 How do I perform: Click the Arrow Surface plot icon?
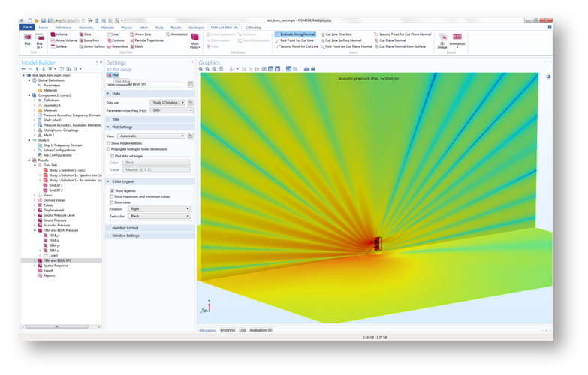pos(88,46)
